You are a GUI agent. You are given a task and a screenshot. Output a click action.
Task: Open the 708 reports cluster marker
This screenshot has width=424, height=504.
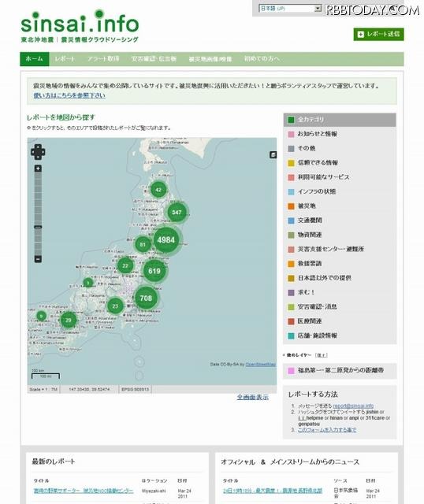[146, 298]
